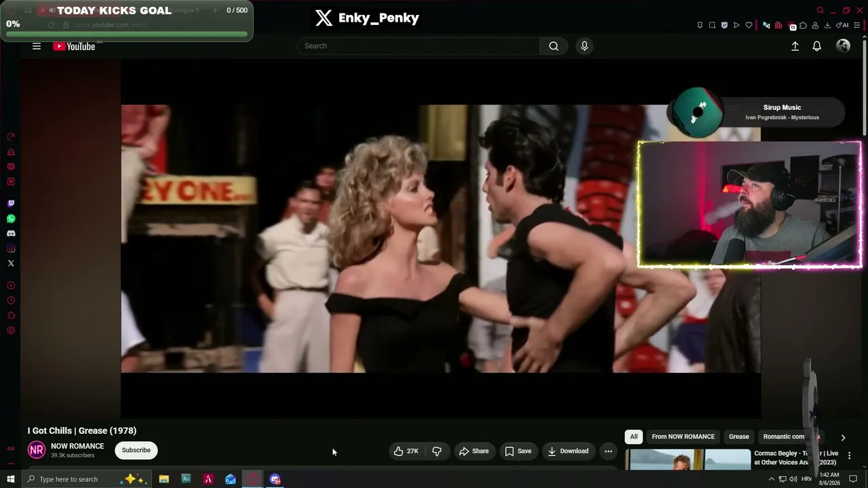The width and height of the screenshot is (868, 488).
Task: Click the taskbar search box
Action: [87, 479]
